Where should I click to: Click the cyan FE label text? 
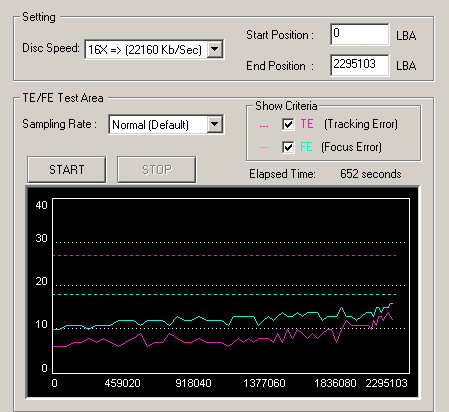(x=306, y=147)
